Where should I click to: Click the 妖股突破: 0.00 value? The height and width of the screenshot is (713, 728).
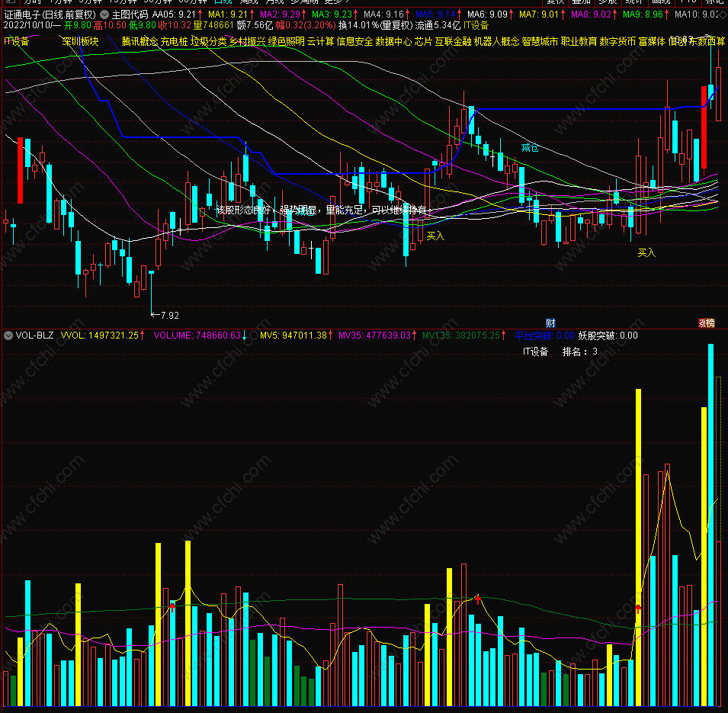tap(608, 336)
